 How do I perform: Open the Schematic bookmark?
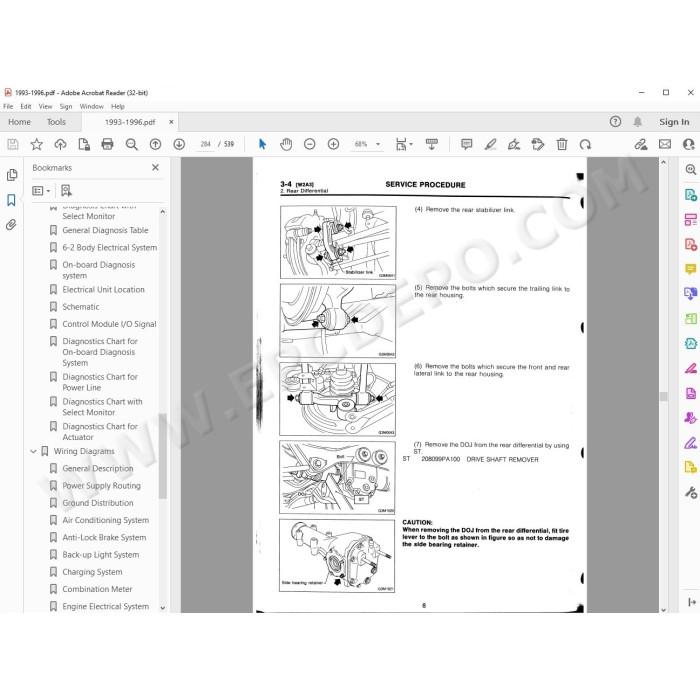click(81, 307)
